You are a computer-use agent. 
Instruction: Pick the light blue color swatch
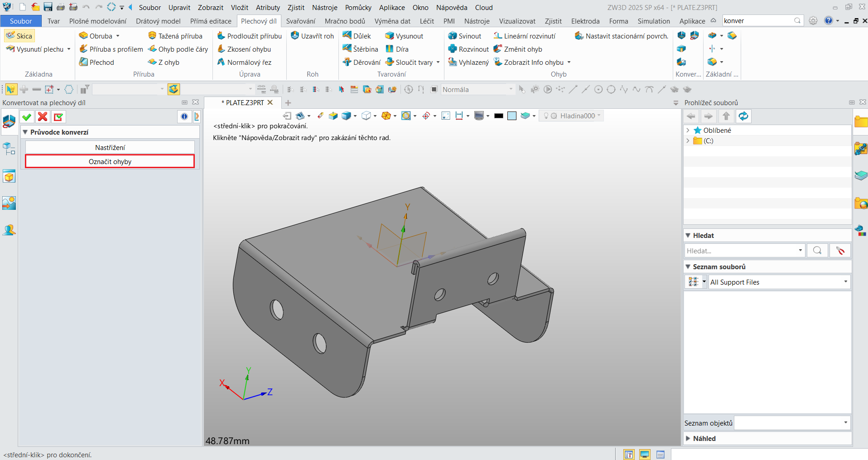pyautogui.click(x=512, y=116)
